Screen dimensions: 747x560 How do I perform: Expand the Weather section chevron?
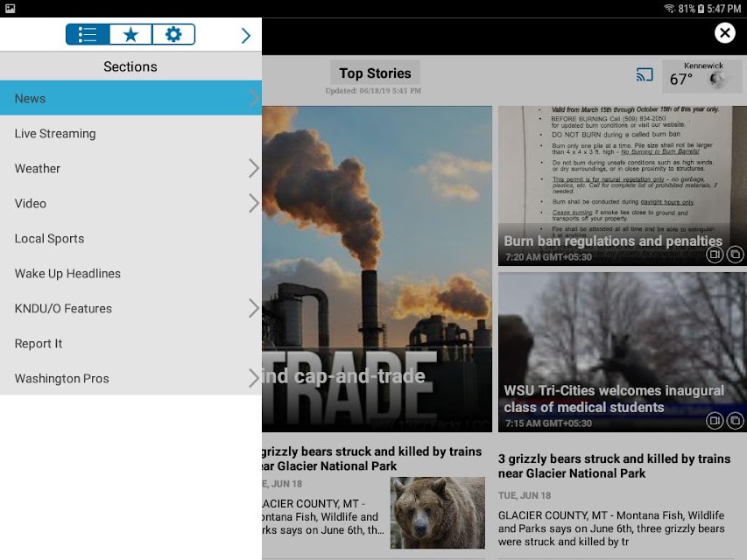pos(253,168)
